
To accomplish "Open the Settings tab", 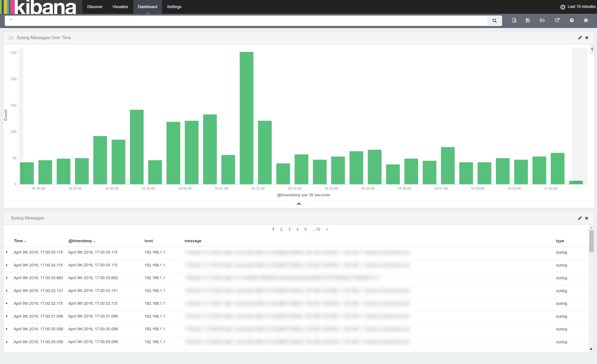I will [174, 7].
